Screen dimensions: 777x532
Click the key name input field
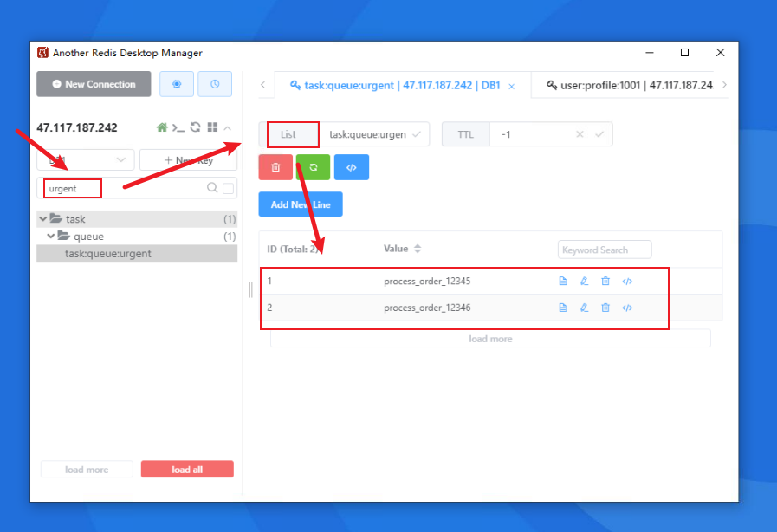(x=366, y=134)
